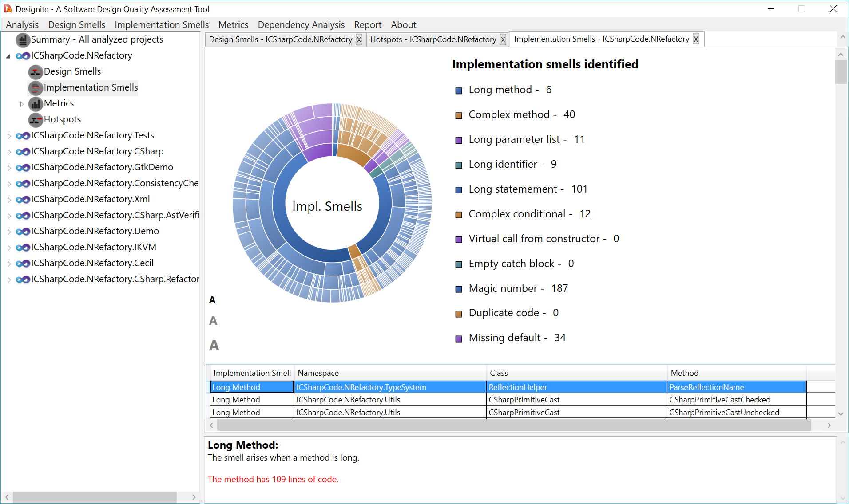Select the CSharpPrimitiveCastUnchecked row

[508, 413]
